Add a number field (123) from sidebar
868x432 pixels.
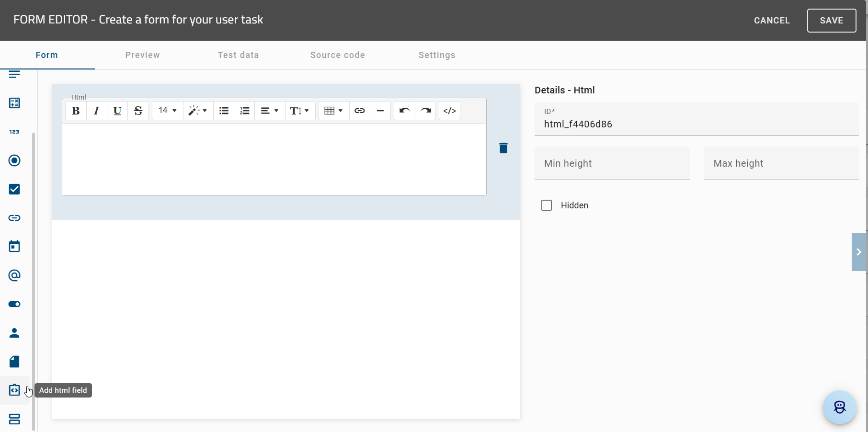(x=14, y=132)
